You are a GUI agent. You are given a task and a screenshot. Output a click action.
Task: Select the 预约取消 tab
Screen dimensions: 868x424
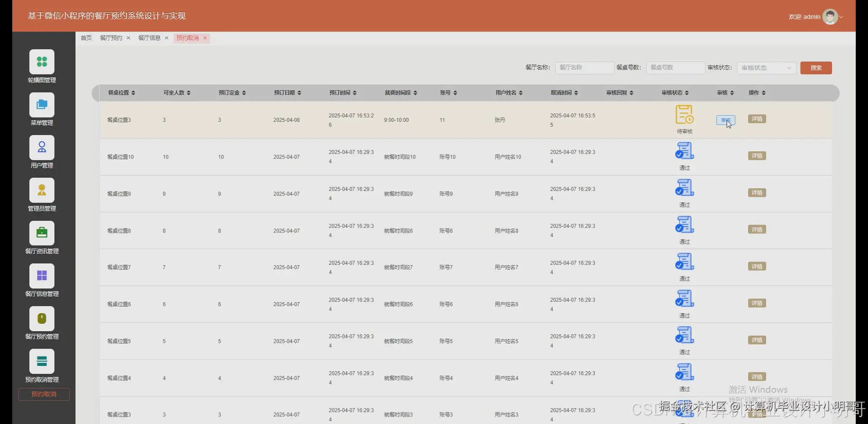pos(187,38)
